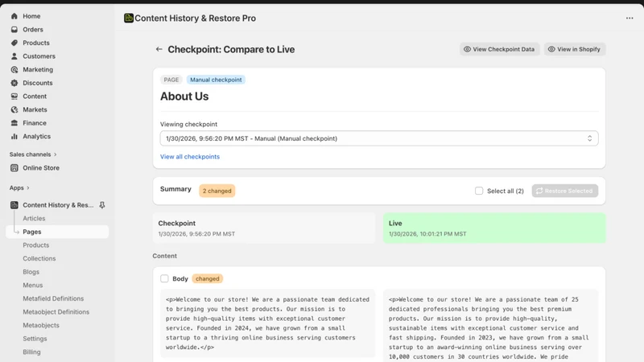Click the Restore Selected button

click(565, 191)
